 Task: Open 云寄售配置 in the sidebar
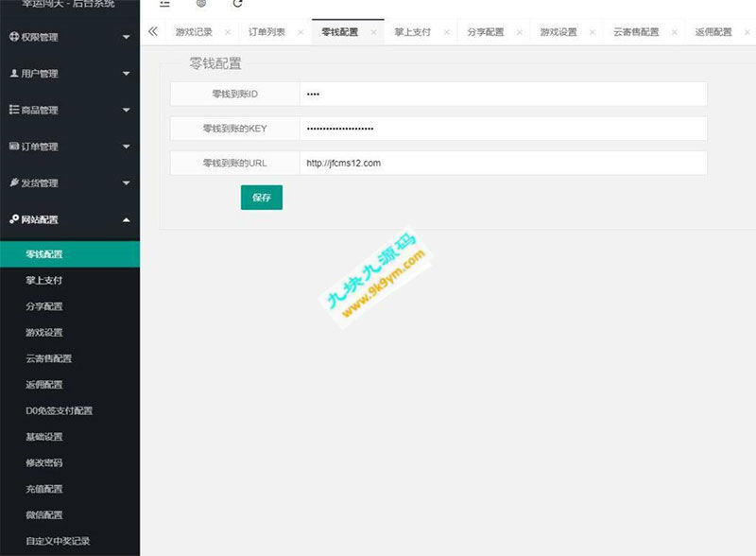click(x=70, y=358)
